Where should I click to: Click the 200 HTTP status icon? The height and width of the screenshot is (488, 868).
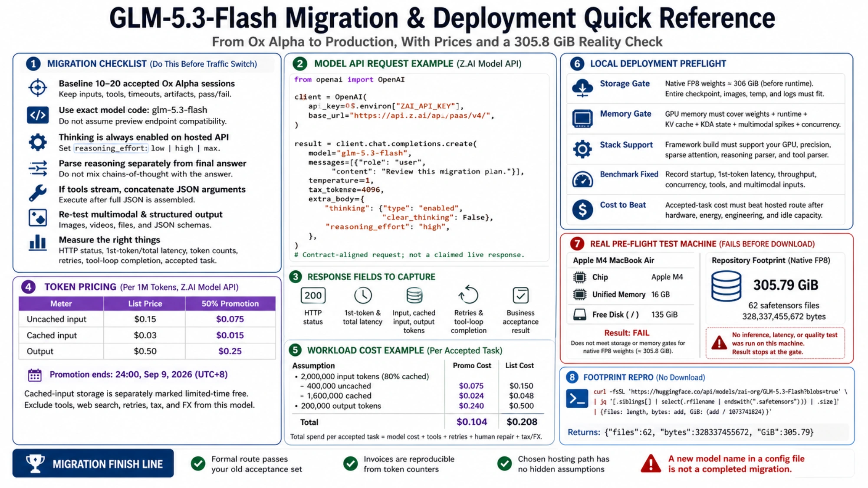pyautogui.click(x=313, y=296)
